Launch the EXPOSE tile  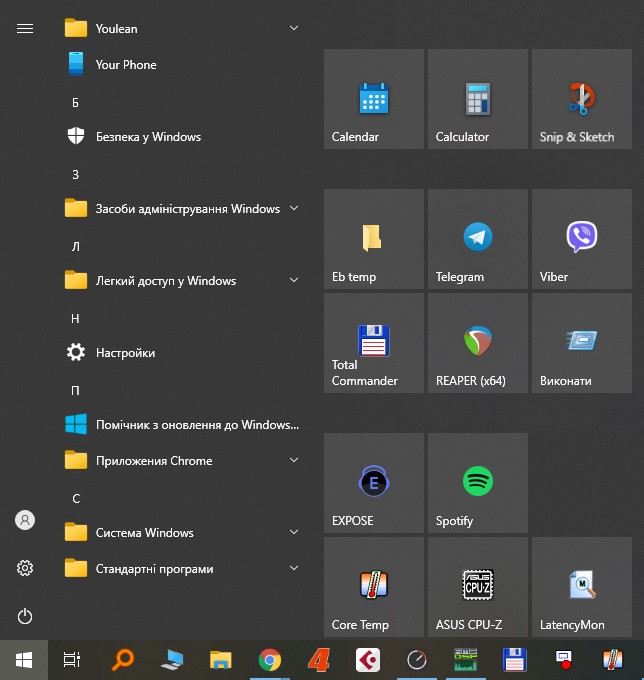tap(373, 483)
